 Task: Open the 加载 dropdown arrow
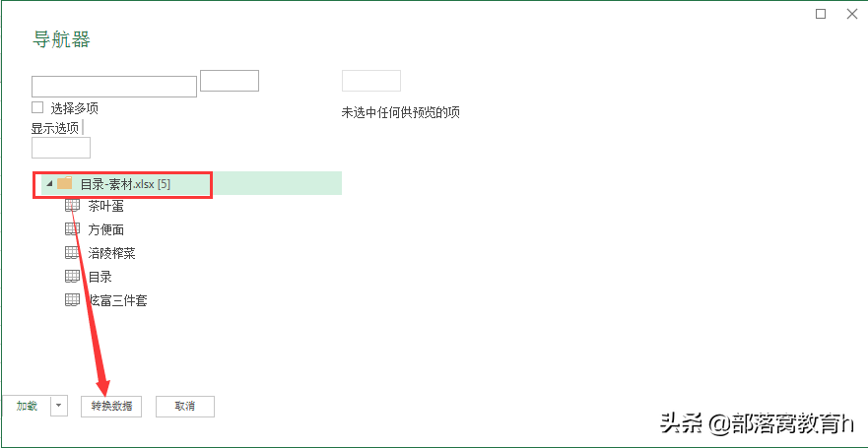(x=59, y=406)
